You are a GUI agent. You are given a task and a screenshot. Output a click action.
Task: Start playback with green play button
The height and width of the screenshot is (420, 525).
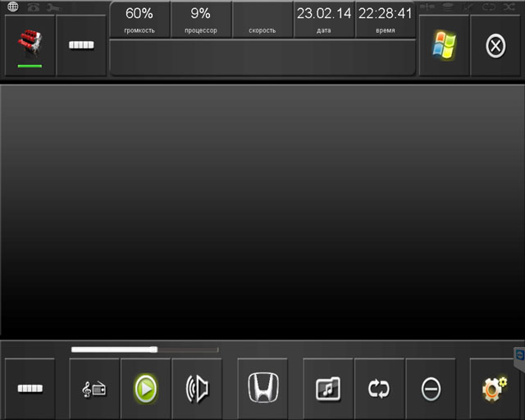point(146,389)
